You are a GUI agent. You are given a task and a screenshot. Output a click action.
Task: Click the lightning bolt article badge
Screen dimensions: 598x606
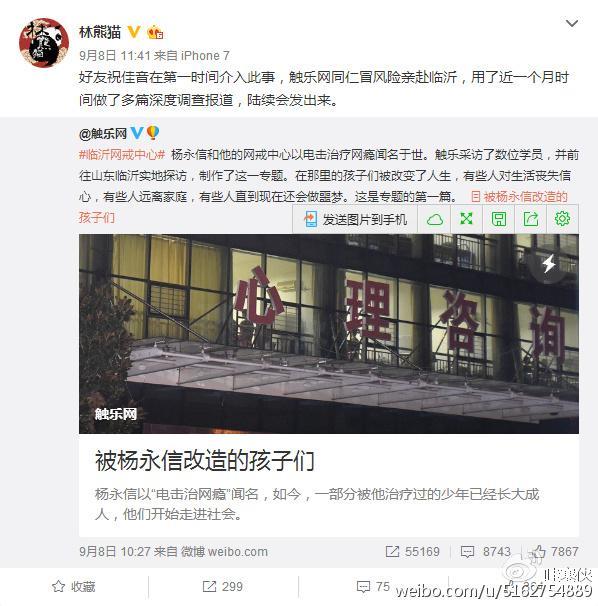coord(549,264)
